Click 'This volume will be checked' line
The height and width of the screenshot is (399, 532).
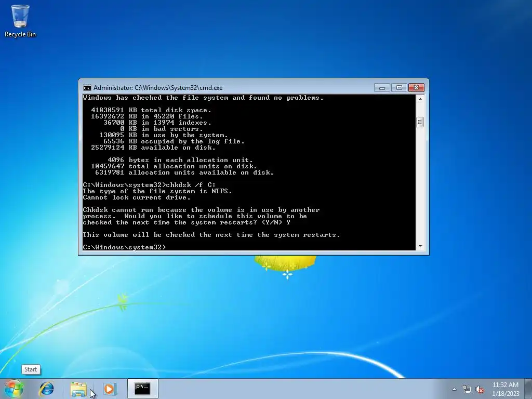coord(211,235)
